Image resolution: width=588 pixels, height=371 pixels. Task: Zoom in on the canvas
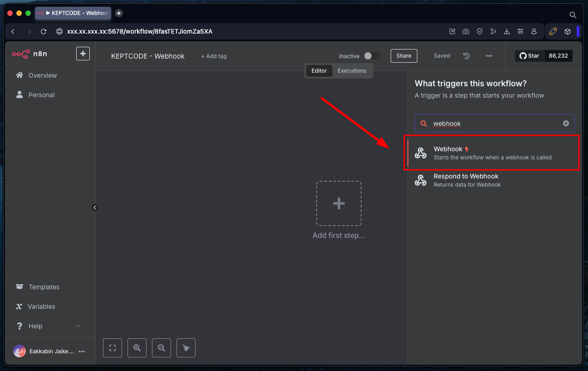tap(137, 348)
